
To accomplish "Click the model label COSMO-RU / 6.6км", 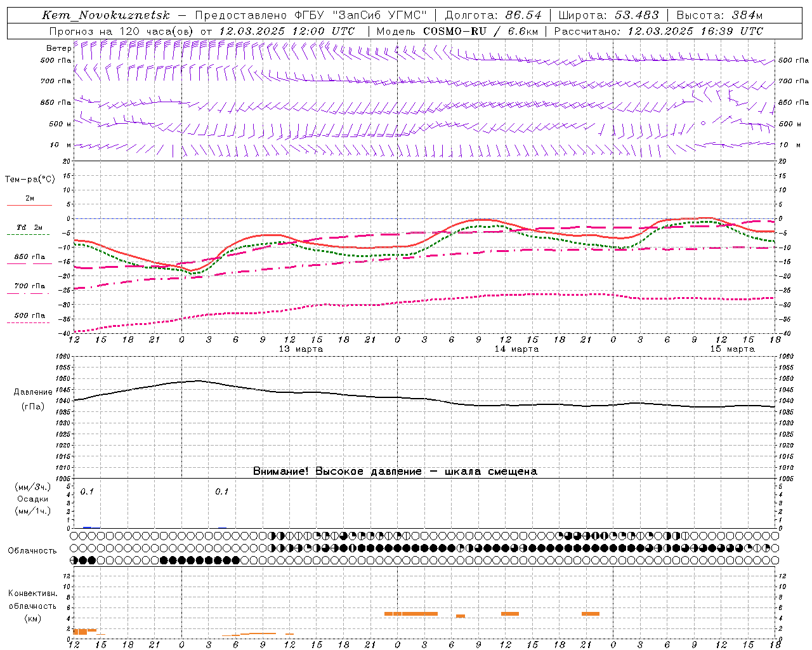I will click(480, 31).
